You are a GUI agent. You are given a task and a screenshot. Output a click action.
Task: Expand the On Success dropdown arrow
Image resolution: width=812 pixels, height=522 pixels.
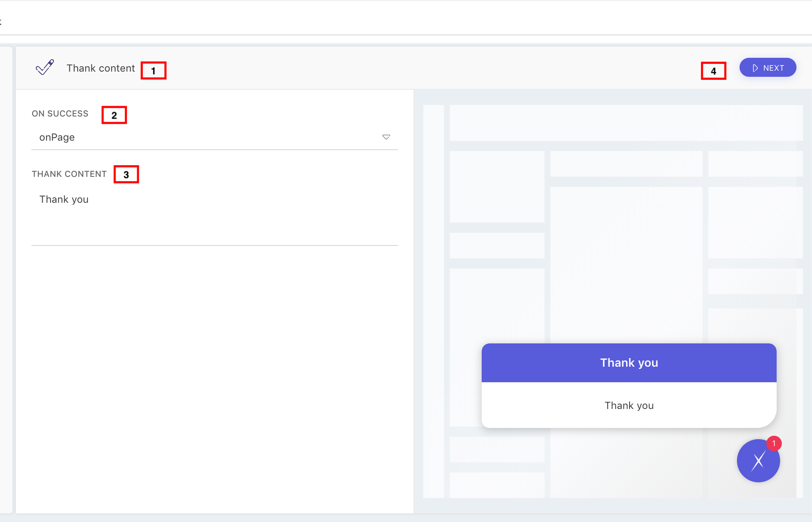click(x=386, y=137)
